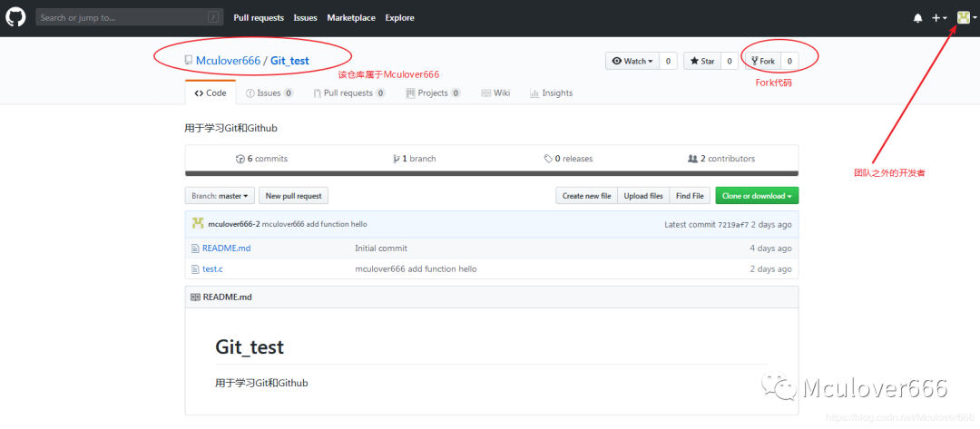Image resolution: width=980 pixels, height=429 pixels.
Task: Click the notifications bell icon
Action: click(917, 18)
